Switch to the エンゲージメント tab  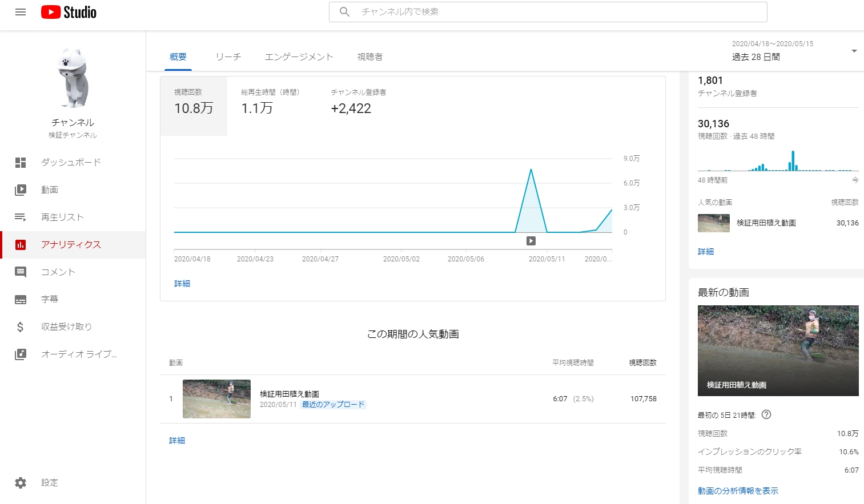[299, 57]
